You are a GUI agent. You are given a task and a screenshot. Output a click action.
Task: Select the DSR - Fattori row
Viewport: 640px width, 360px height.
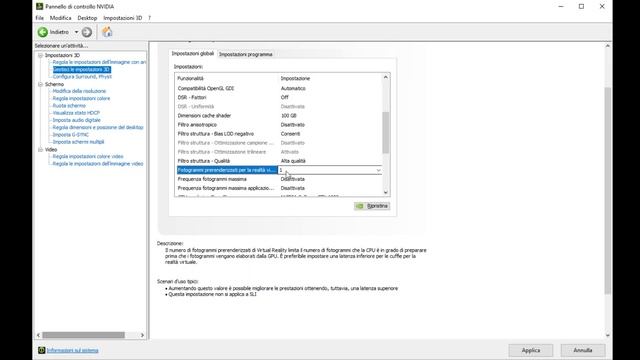279,97
